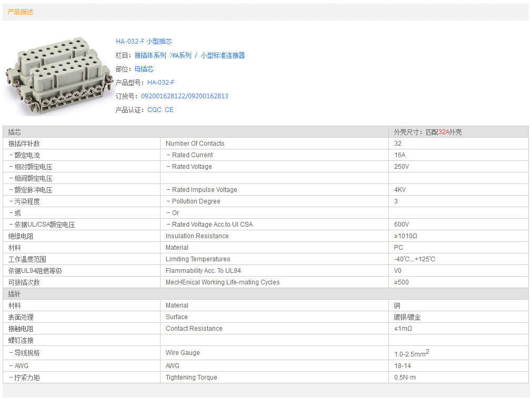This screenshot has height=398, width=532.
Task: Click the order number 092001628122/09200162813
Action: [x=185, y=96]
